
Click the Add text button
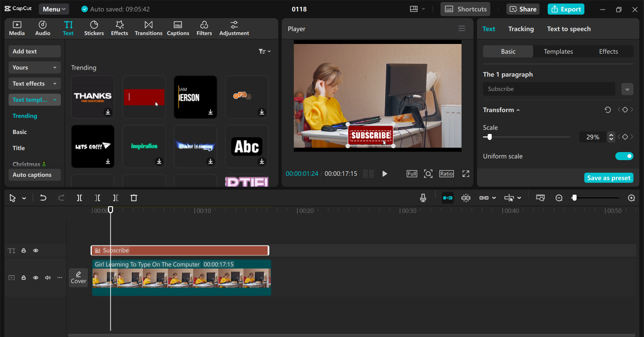click(x=35, y=51)
